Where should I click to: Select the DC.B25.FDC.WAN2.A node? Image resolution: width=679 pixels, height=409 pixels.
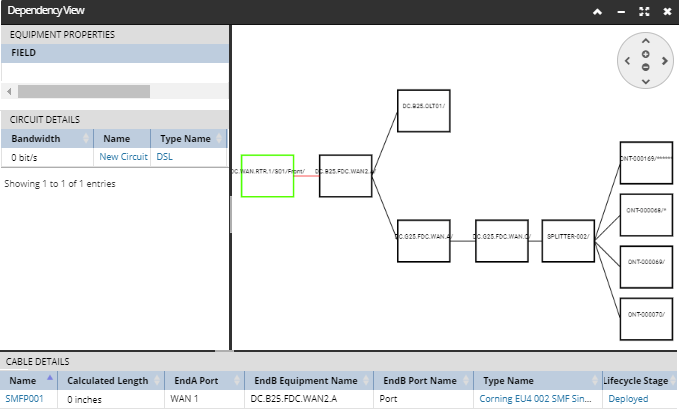[346, 176]
